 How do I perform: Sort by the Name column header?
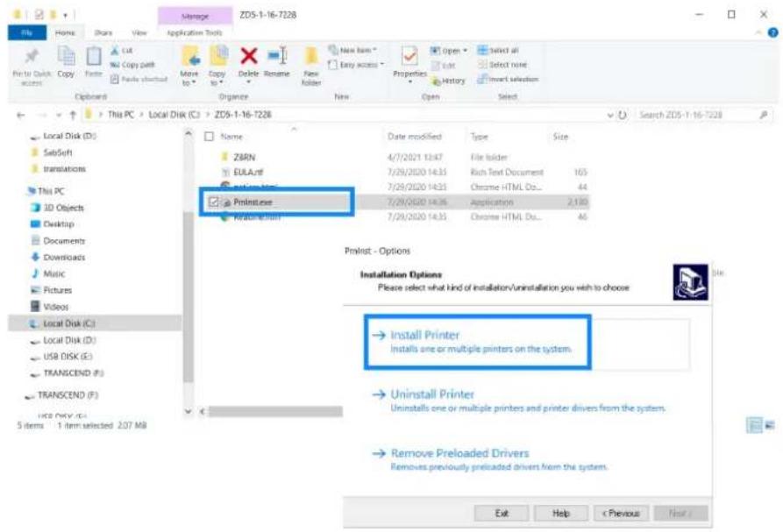(231, 136)
